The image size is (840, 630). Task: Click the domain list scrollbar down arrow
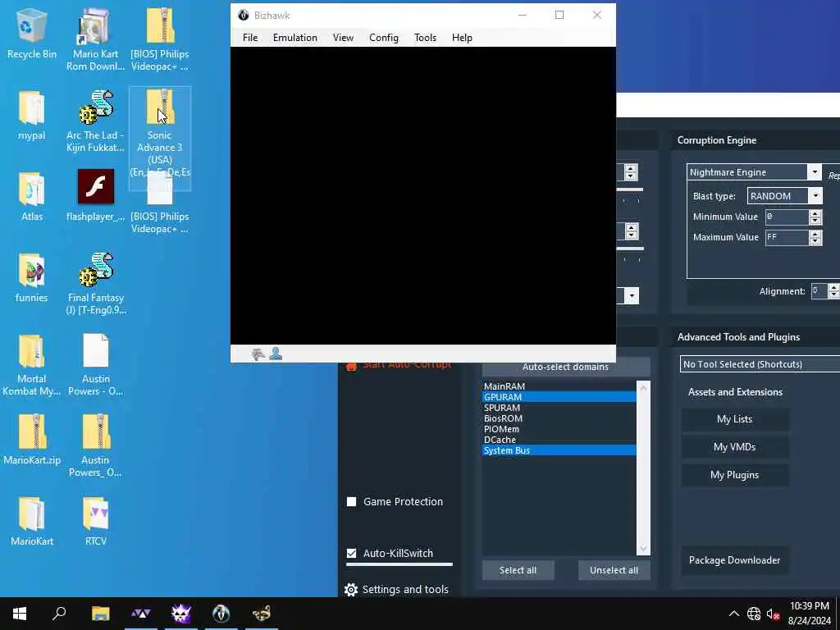click(643, 549)
